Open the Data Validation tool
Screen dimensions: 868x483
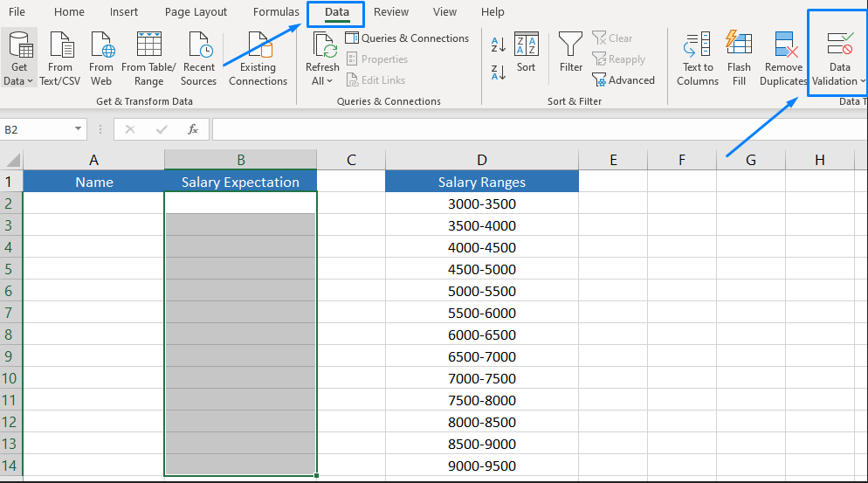838,59
